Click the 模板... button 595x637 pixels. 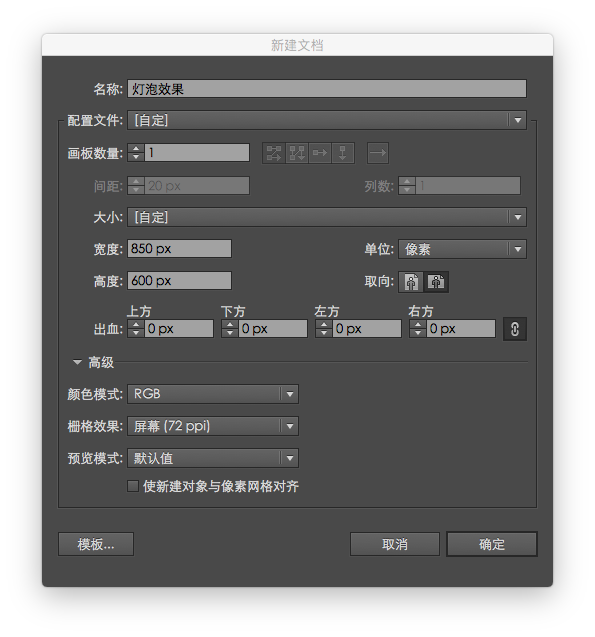pyautogui.click(x=96, y=544)
